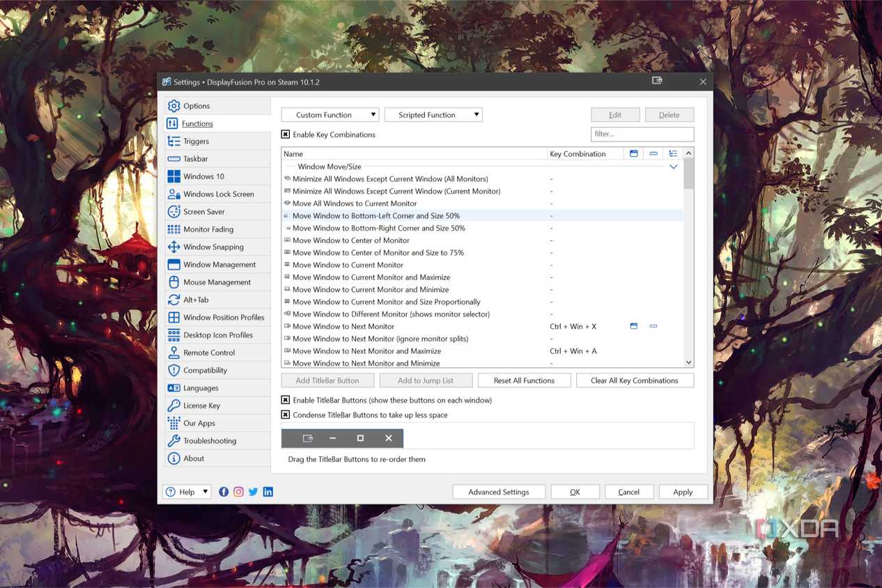Select Move Window to Bottom-Right Corner and Size 50%
882x588 pixels.
(x=482, y=228)
